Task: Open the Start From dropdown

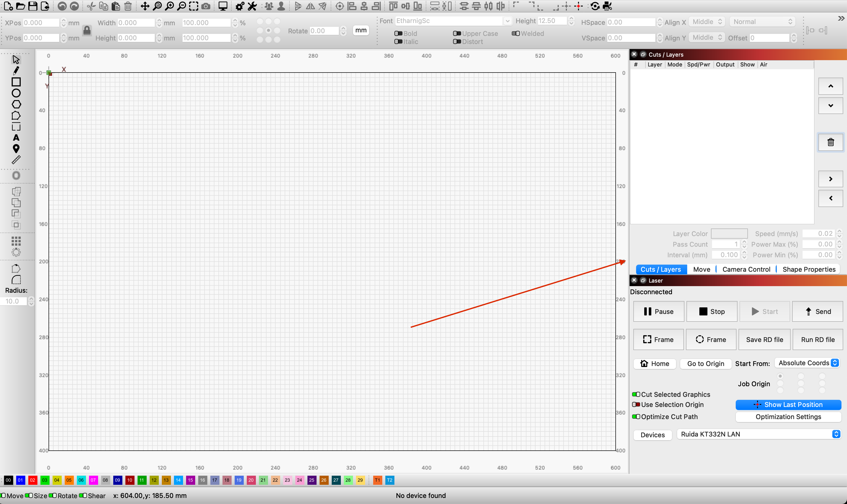Action: click(x=807, y=363)
